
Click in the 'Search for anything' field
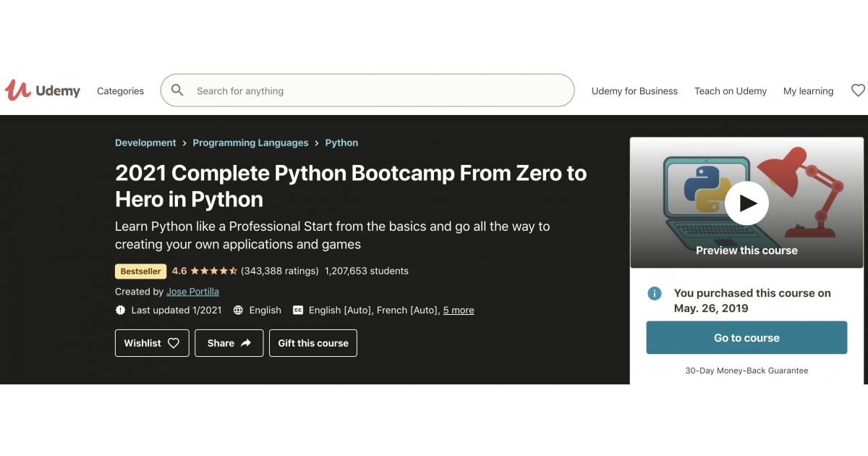click(376, 91)
